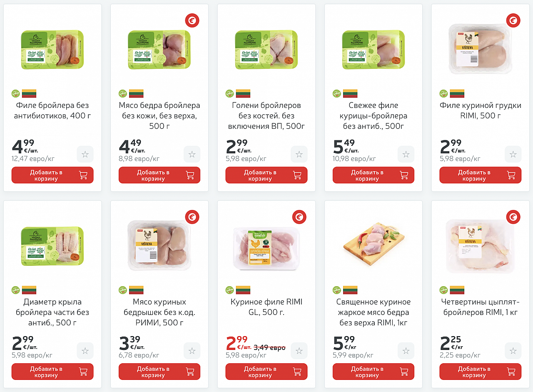533x392 pixels.
Task: Click euro badge on Четвертины цыплят-бройлеров
Action: [x=513, y=217]
